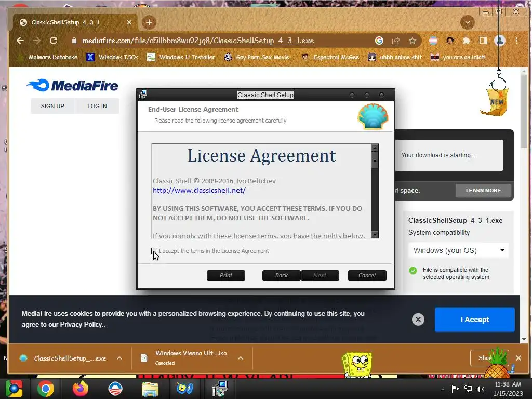Open the Espectral McGee bookmark
Image resolution: width=532 pixels, height=399 pixels.
pyautogui.click(x=330, y=57)
